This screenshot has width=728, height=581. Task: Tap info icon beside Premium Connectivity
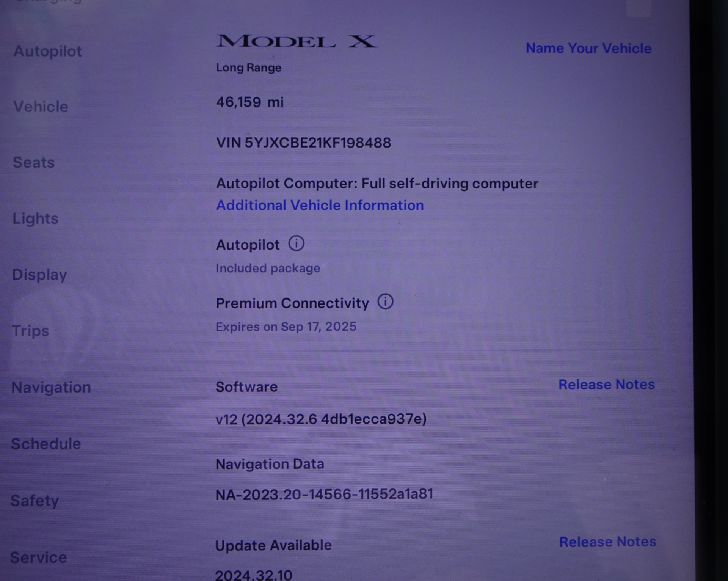point(386,302)
